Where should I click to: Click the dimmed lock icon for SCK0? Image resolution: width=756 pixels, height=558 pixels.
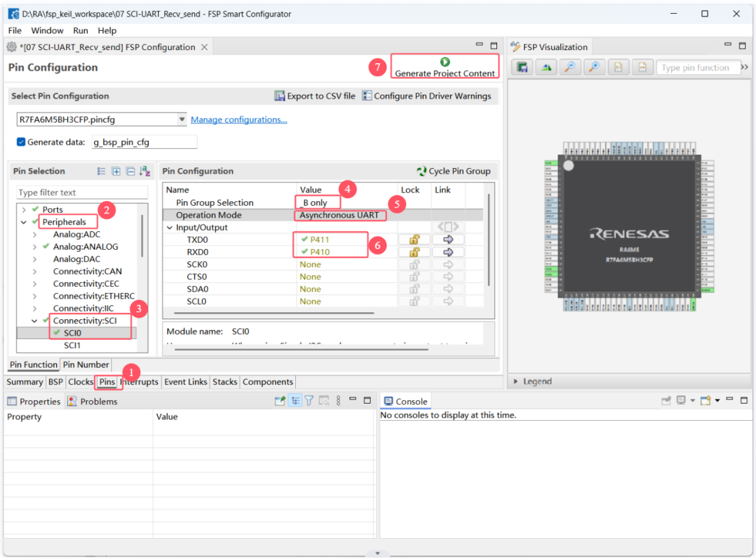tap(414, 264)
